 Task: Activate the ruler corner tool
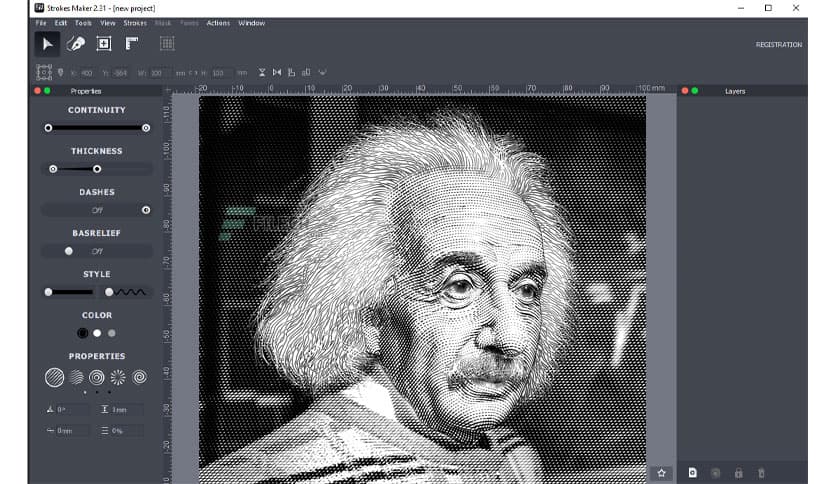[x=132, y=44]
